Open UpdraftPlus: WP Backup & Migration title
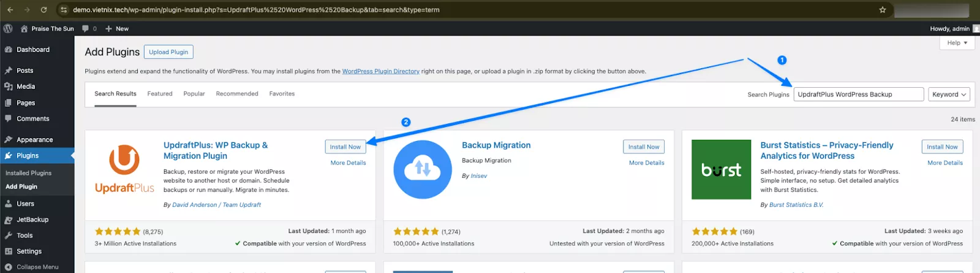The height and width of the screenshot is (273, 980). 216,150
